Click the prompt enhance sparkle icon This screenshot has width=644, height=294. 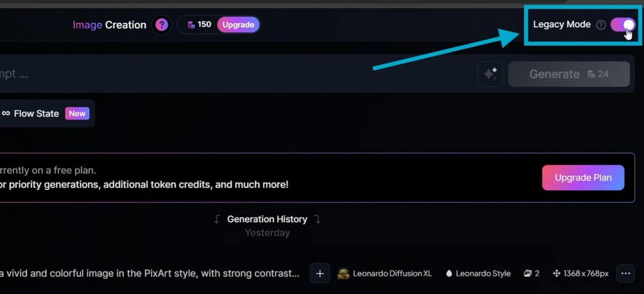click(490, 74)
